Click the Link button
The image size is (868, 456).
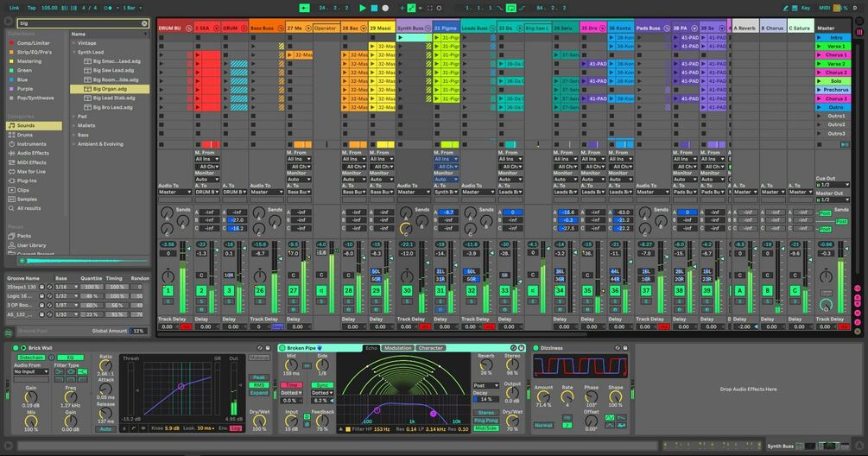15,8
